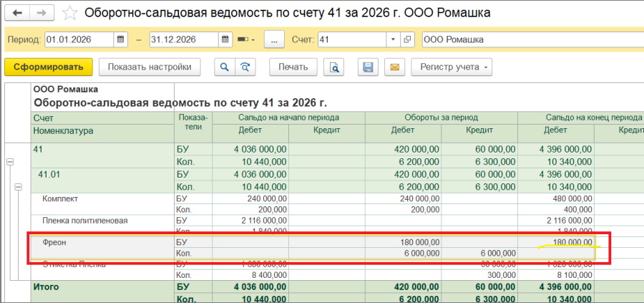Viewport: 644px width, 303px height.
Task: Click the organization field ООО Ромашка
Action: (530, 39)
